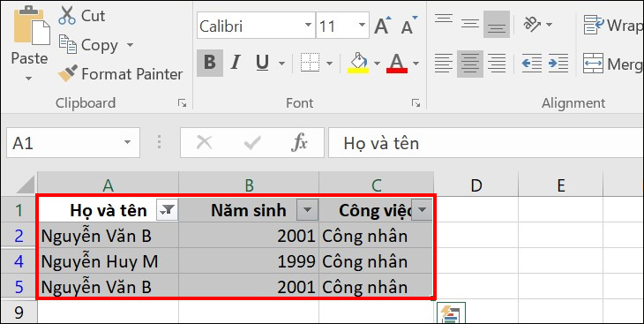This screenshot has width=644, height=324.
Task: Select Nguyễn Văn B in row 5
Action: click(x=108, y=287)
